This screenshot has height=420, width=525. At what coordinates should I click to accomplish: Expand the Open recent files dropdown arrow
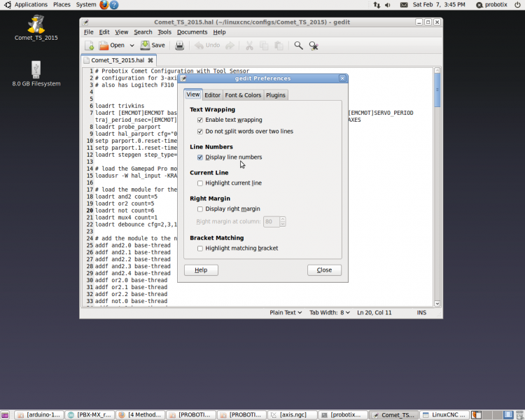point(131,45)
